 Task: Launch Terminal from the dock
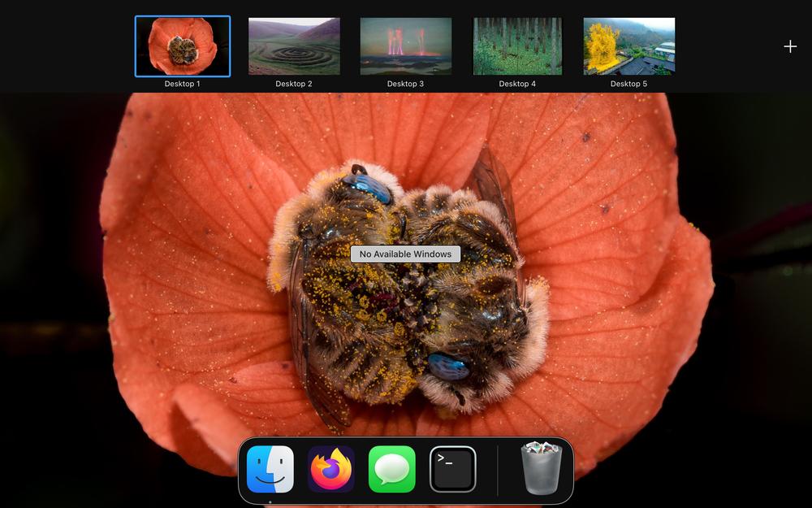tap(453, 469)
